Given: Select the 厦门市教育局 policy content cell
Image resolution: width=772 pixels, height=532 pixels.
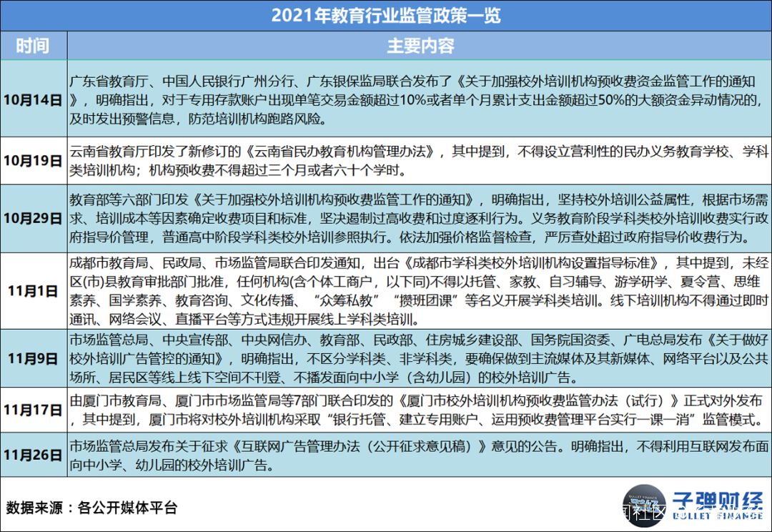Looking at the screenshot, I should coord(420,410).
